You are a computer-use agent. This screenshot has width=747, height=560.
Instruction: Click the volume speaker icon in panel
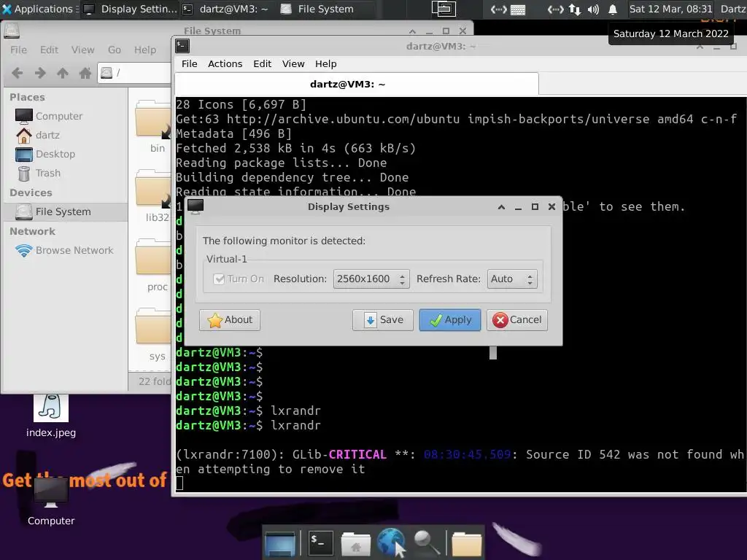tap(593, 9)
